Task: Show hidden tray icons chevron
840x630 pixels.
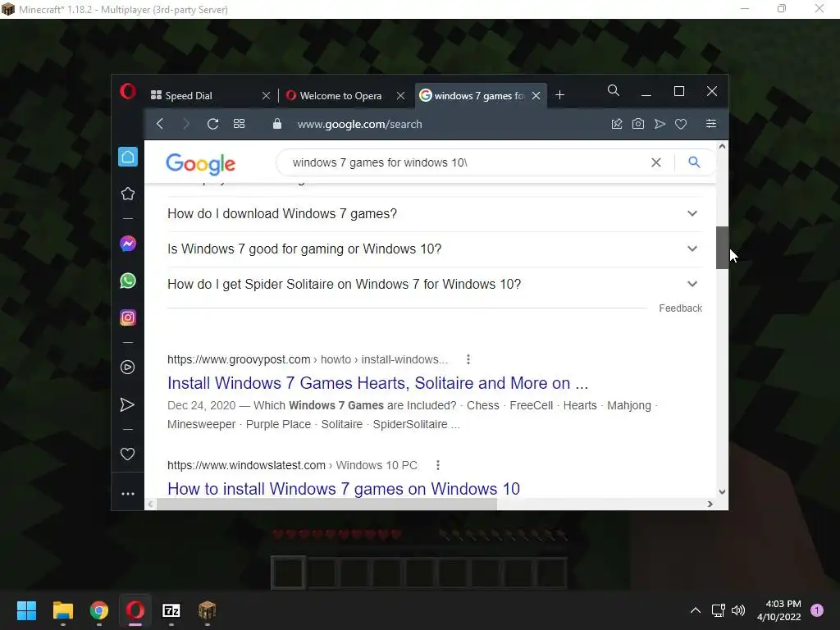Action: [696, 610]
